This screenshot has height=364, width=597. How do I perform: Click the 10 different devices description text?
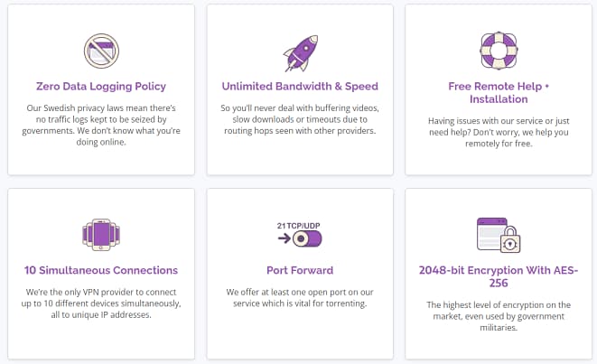point(101,307)
